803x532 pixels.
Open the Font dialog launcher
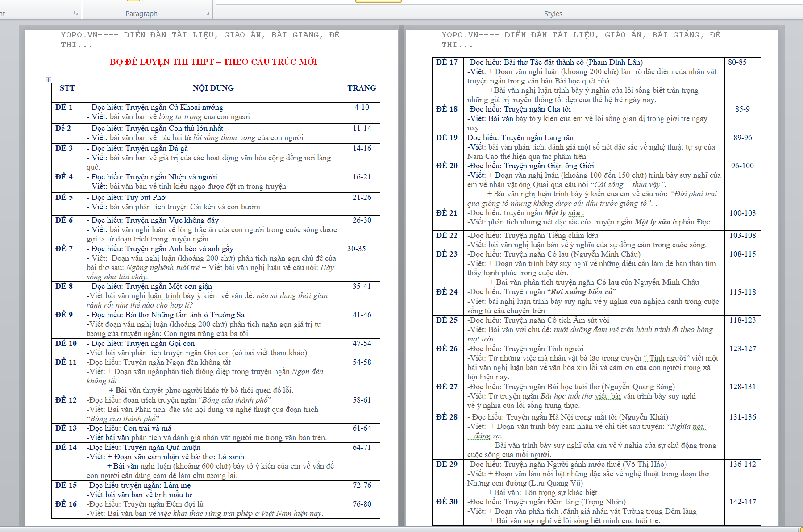click(x=76, y=13)
